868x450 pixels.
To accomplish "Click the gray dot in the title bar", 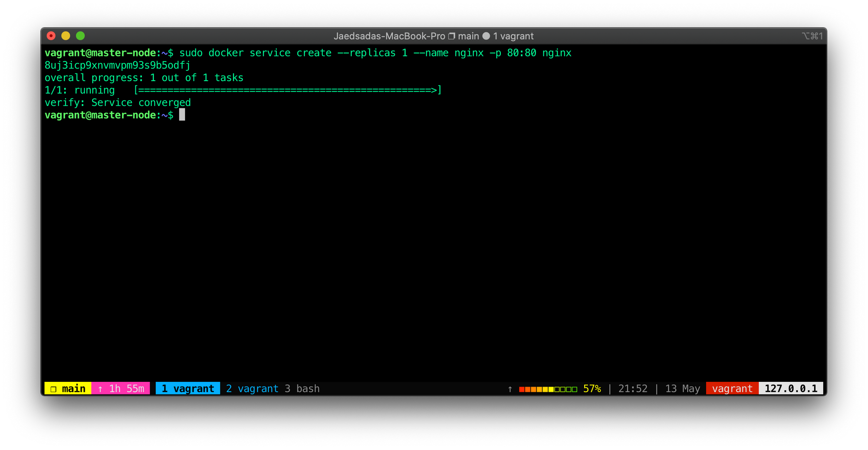I will pos(486,36).
